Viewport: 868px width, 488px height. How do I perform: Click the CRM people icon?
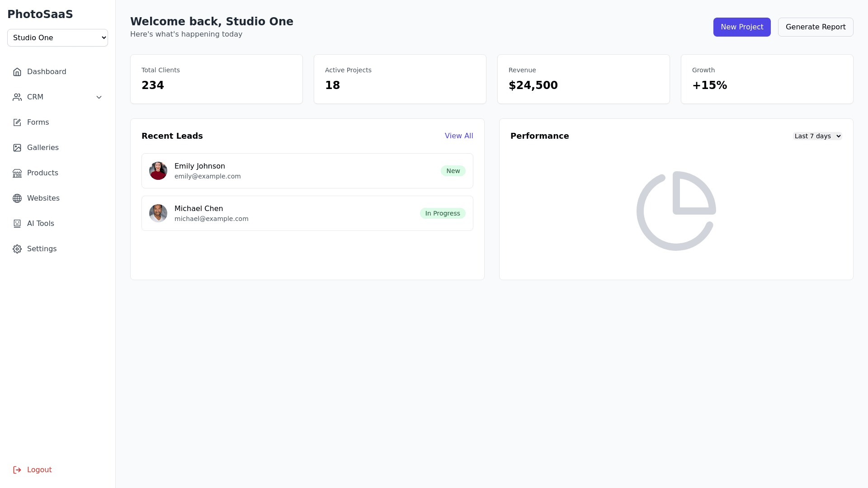tap(17, 97)
